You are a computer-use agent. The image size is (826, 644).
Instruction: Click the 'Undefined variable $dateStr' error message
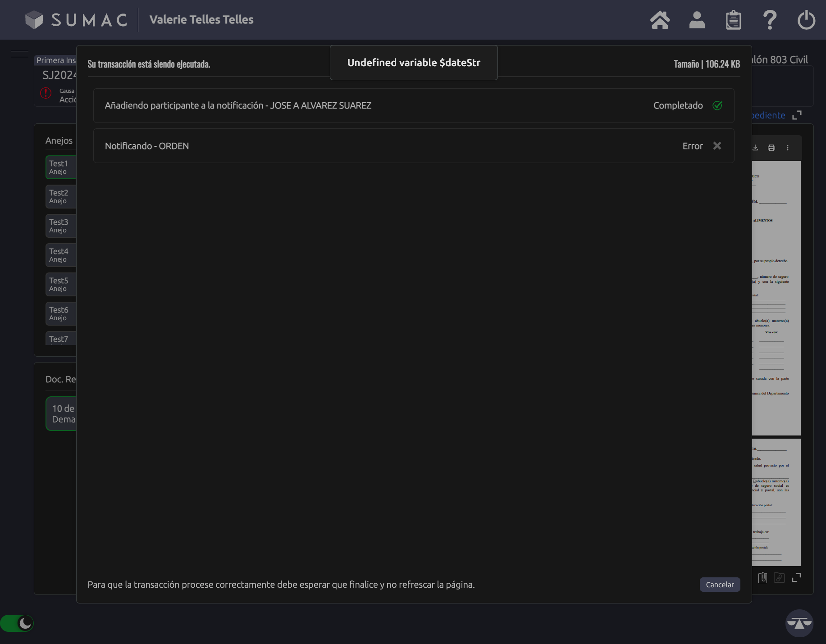[x=414, y=63]
